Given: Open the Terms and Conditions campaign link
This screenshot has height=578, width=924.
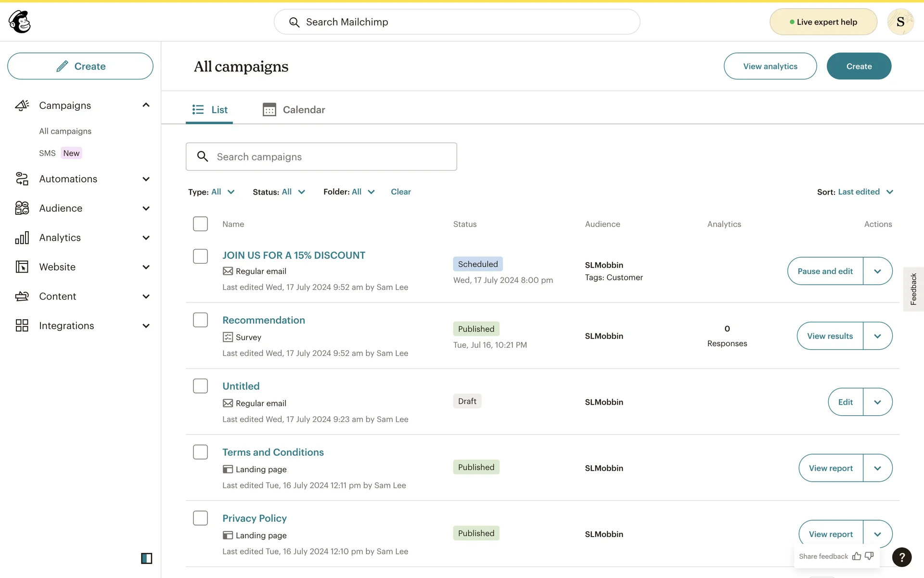Looking at the screenshot, I should 273,452.
